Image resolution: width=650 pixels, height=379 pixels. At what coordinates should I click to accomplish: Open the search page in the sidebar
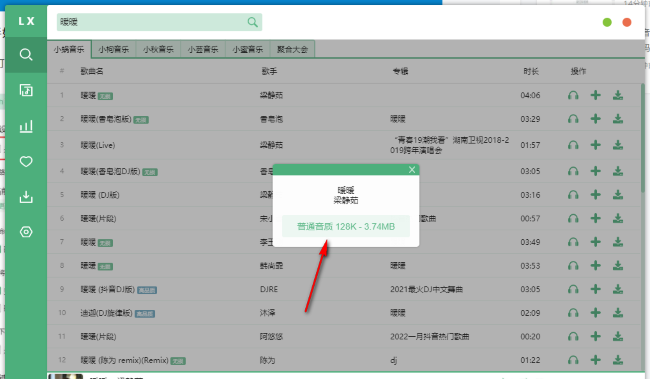26,54
